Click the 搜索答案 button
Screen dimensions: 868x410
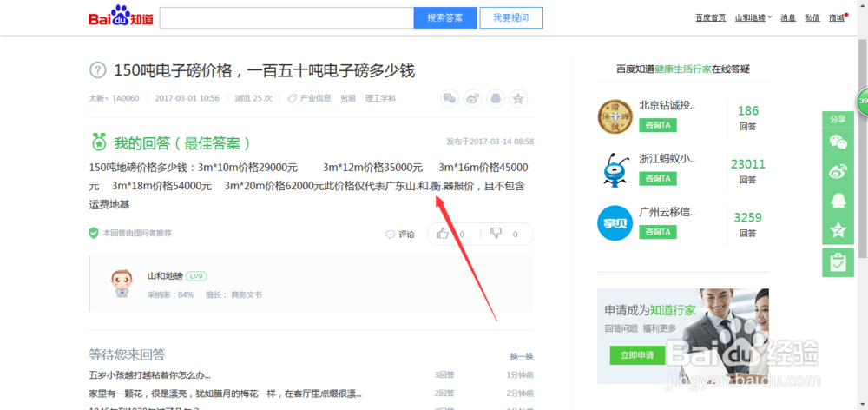click(x=445, y=17)
